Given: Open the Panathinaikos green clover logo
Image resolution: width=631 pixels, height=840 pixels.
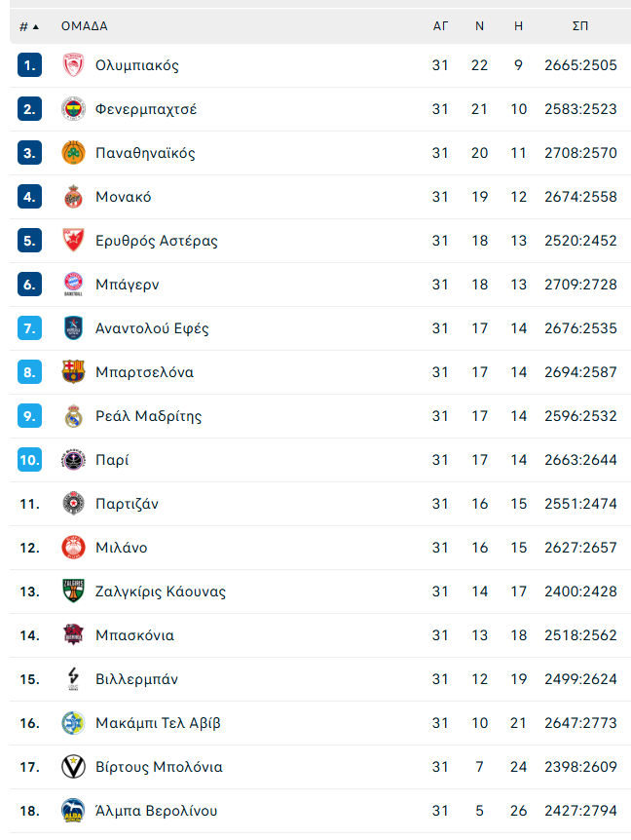Looking at the screenshot, I should pyautogui.click(x=73, y=153).
